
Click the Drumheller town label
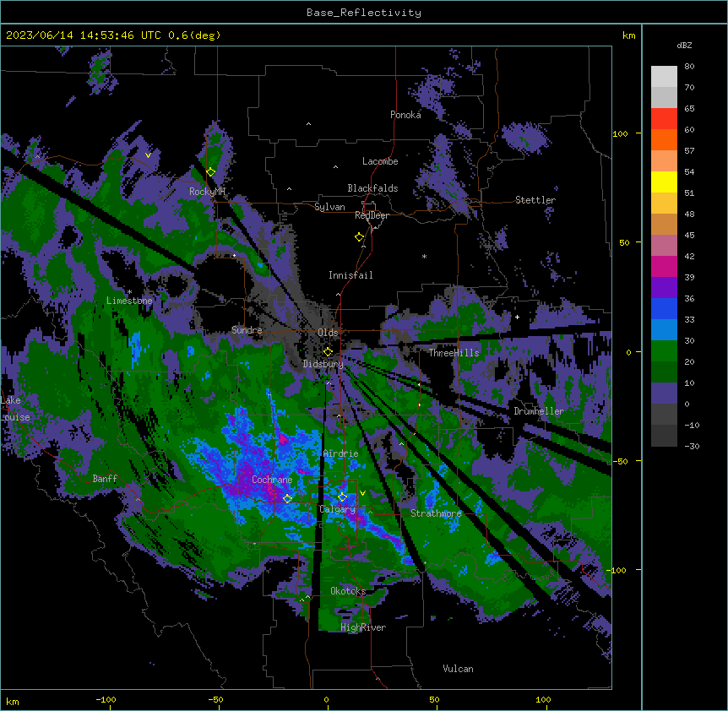(539, 411)
